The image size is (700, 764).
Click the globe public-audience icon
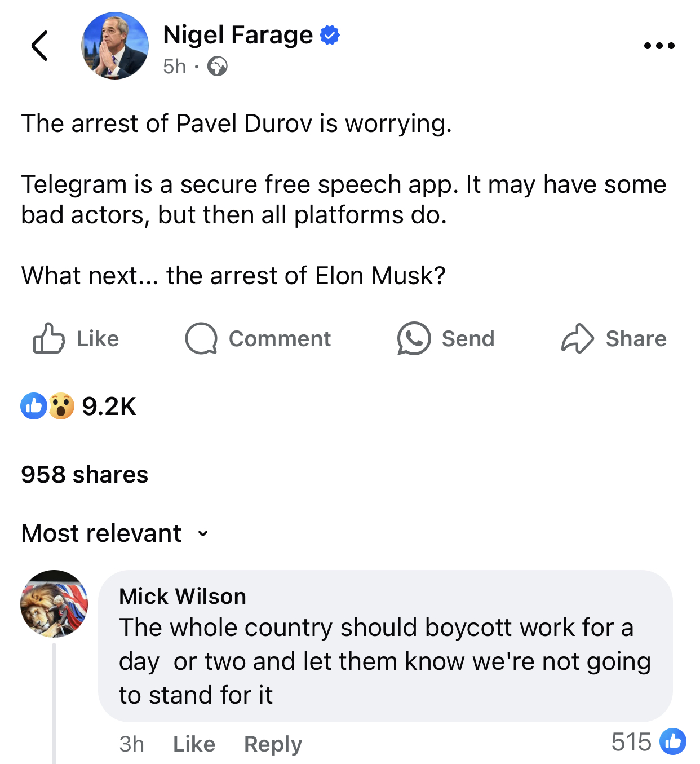[x=217, y=67]
